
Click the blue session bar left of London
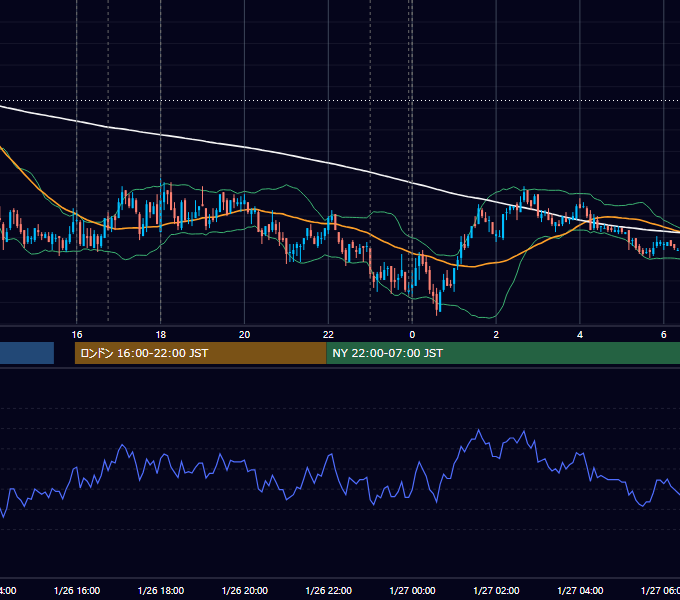pos(27,353)
